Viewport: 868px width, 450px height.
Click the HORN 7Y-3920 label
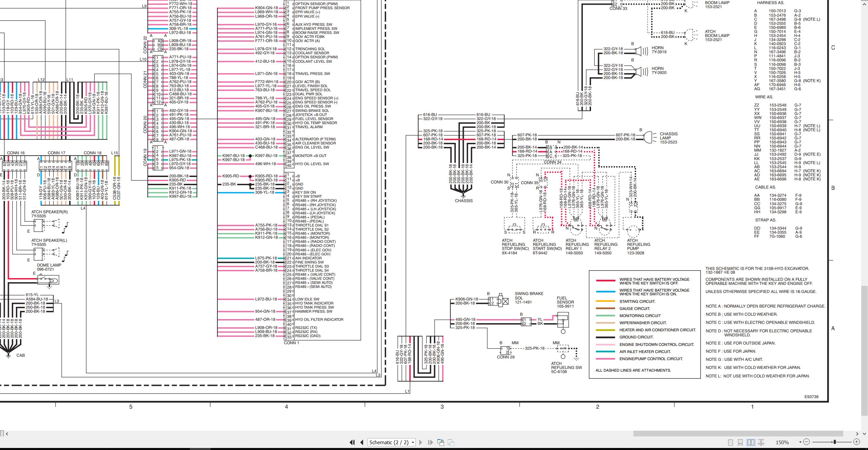coord(659,71)
